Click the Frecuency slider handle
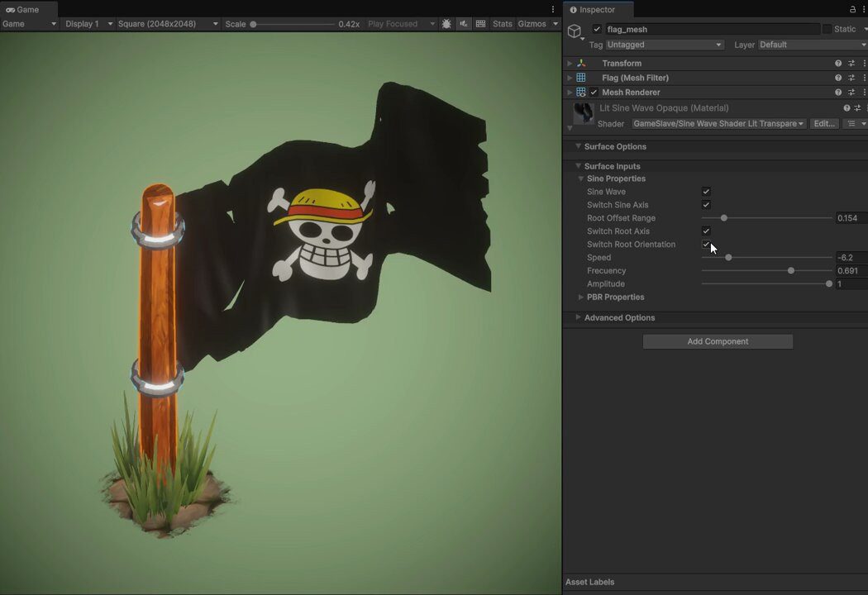 coord(791,271)
